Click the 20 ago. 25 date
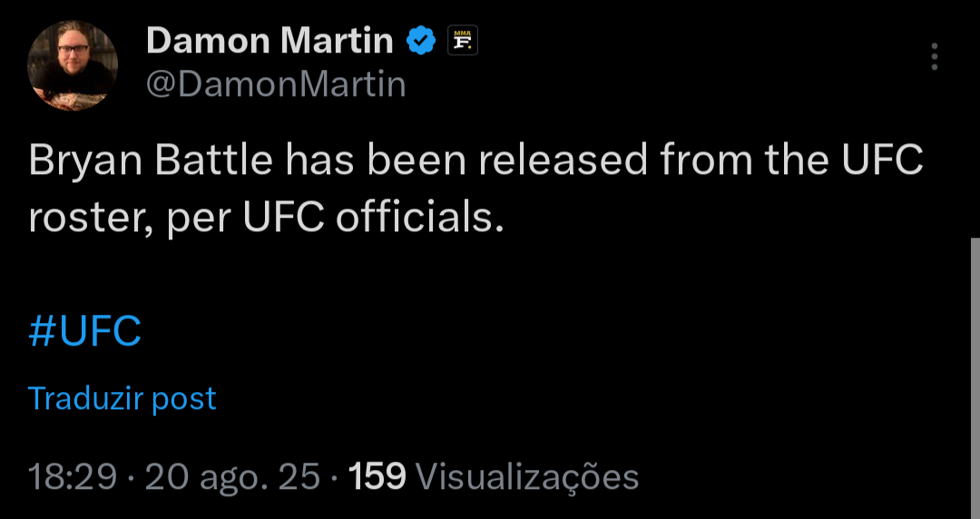 [232, 477]
